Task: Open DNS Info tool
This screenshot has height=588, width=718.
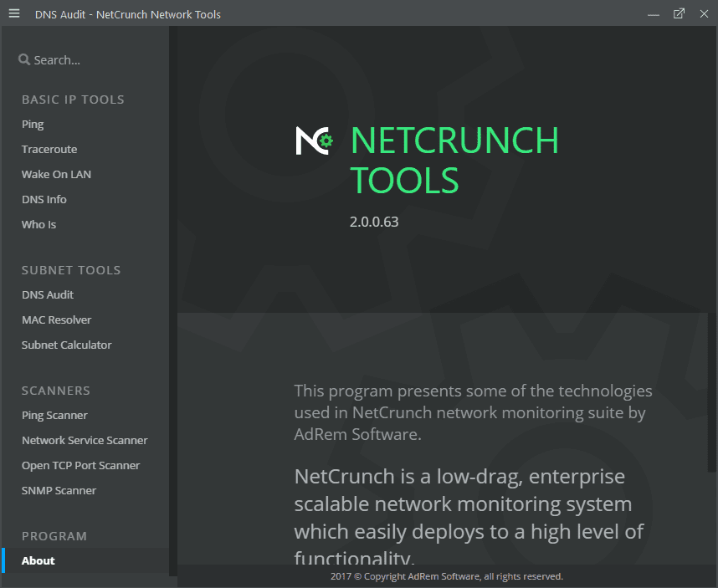Action: tap(44, 200)
